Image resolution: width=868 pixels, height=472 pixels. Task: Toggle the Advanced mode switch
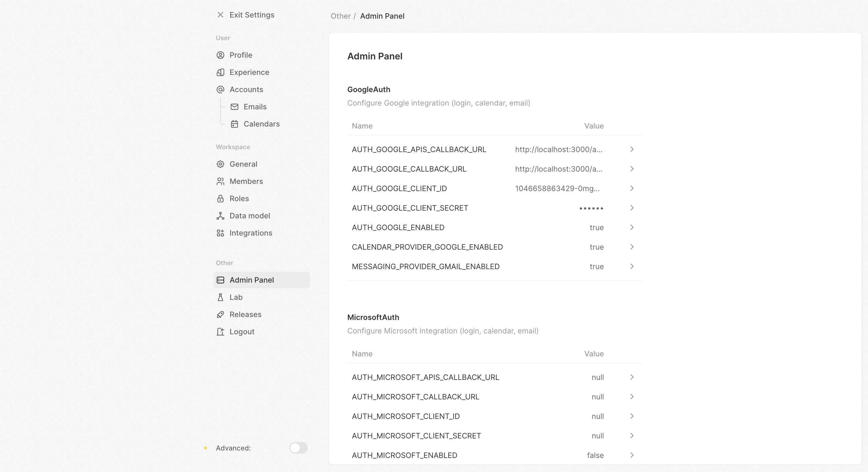(x=298, y=448)
